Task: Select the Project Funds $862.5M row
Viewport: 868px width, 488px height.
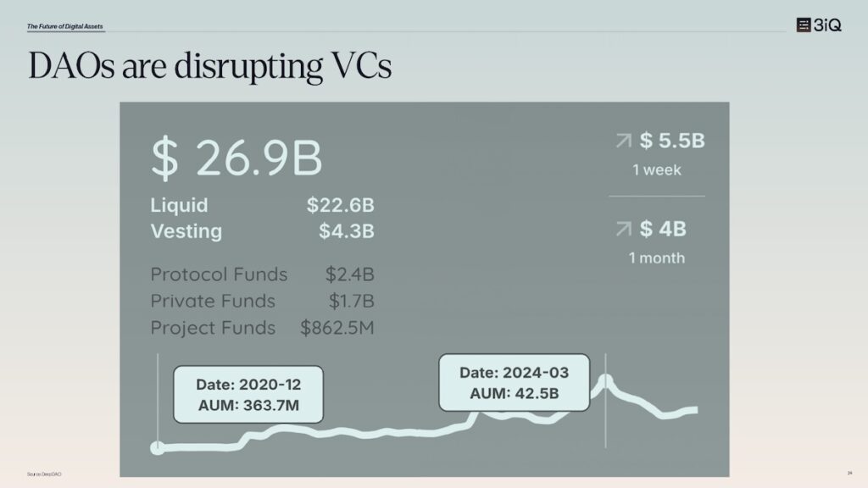Action: (x=263, y=328)
